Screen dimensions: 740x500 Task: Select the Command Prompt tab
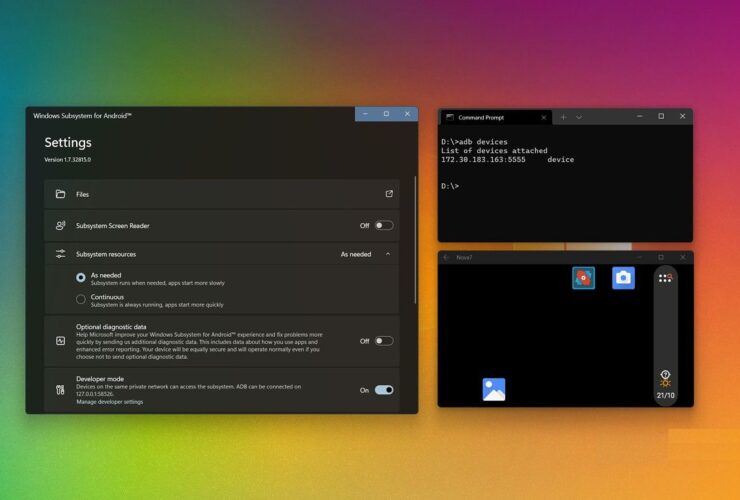496,117
